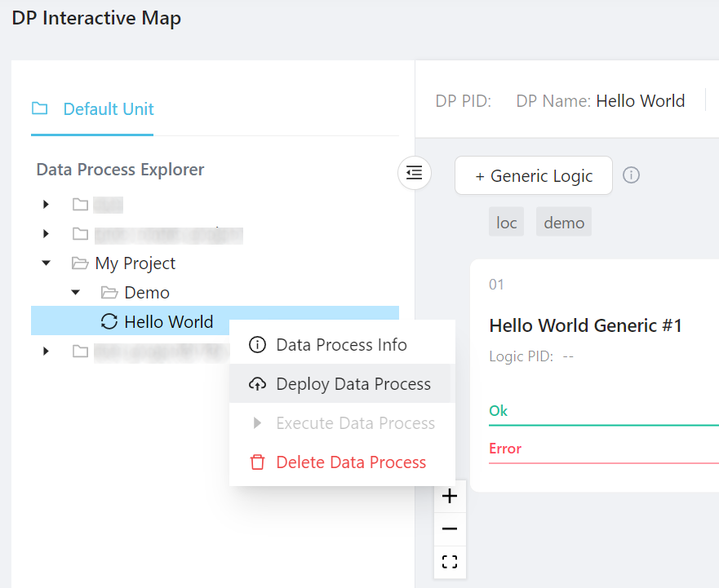Click the sync icon beside Hello World

point(109,322)
